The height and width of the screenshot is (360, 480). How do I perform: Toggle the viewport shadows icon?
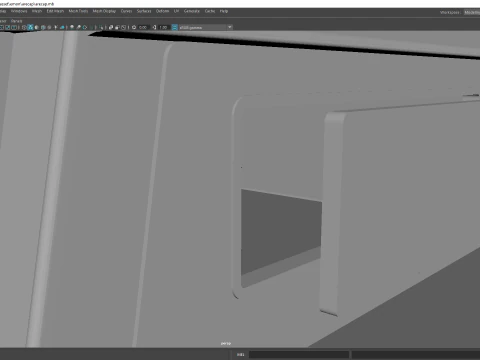point(62,27)
